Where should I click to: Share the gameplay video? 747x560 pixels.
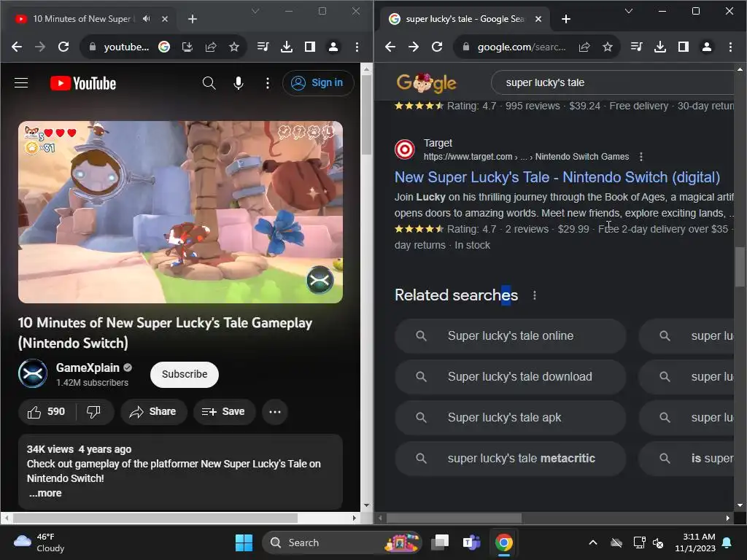point(153,411)
